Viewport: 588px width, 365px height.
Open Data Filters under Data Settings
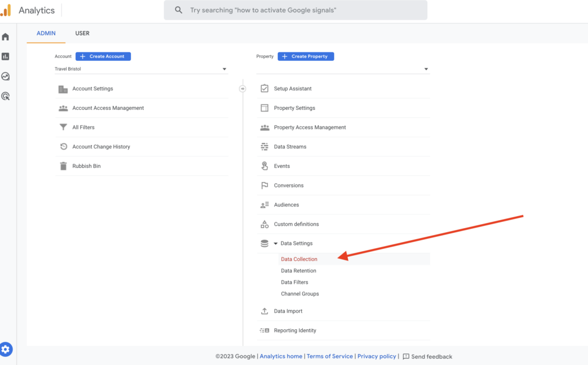click(295, 282)
